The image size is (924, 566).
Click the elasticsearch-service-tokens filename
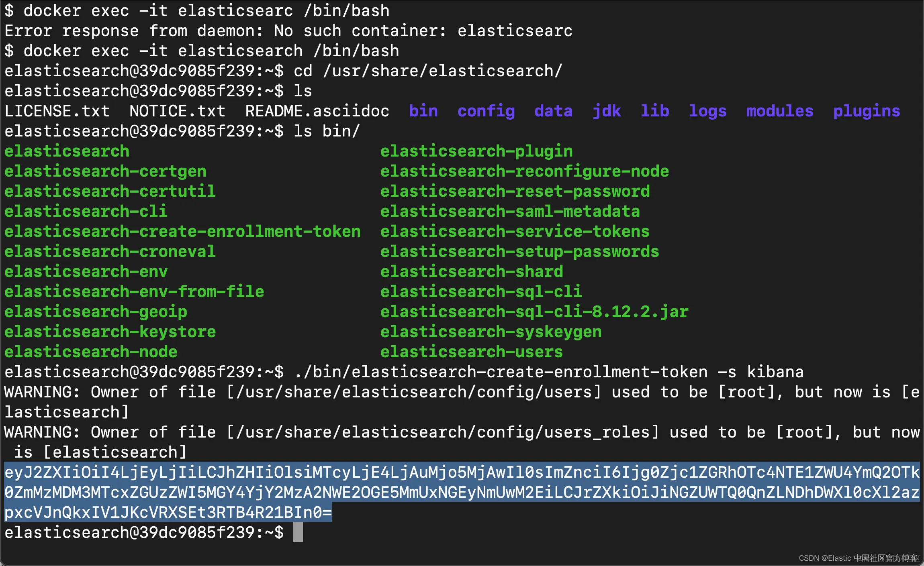[x=515, y=232]
